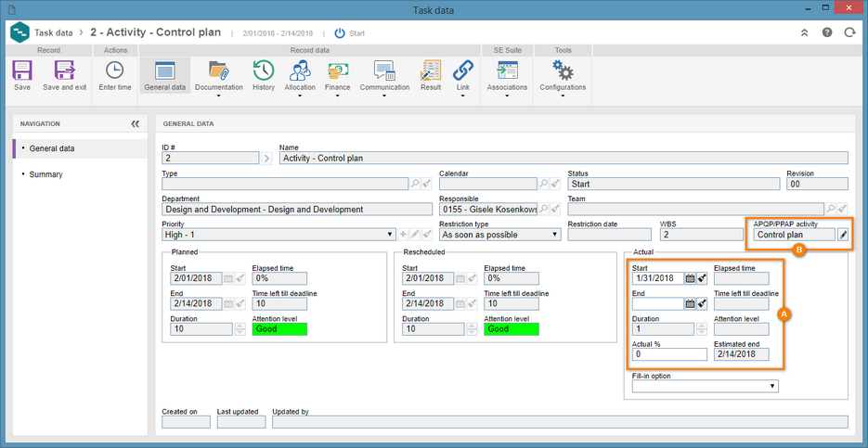The height and width of the screenshot is (448, 868).
Task: Click the Estimated end date field
Action: coord(741,354)
